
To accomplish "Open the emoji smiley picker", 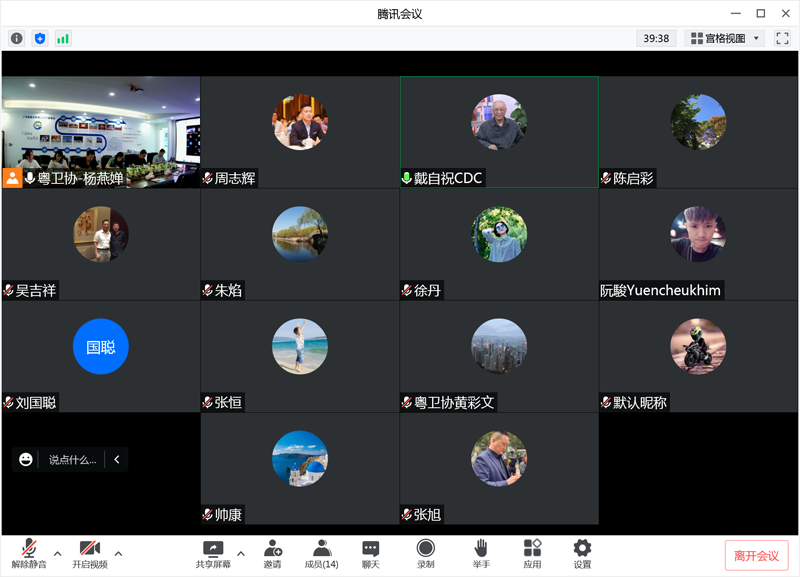I will [x=26, y=459].
